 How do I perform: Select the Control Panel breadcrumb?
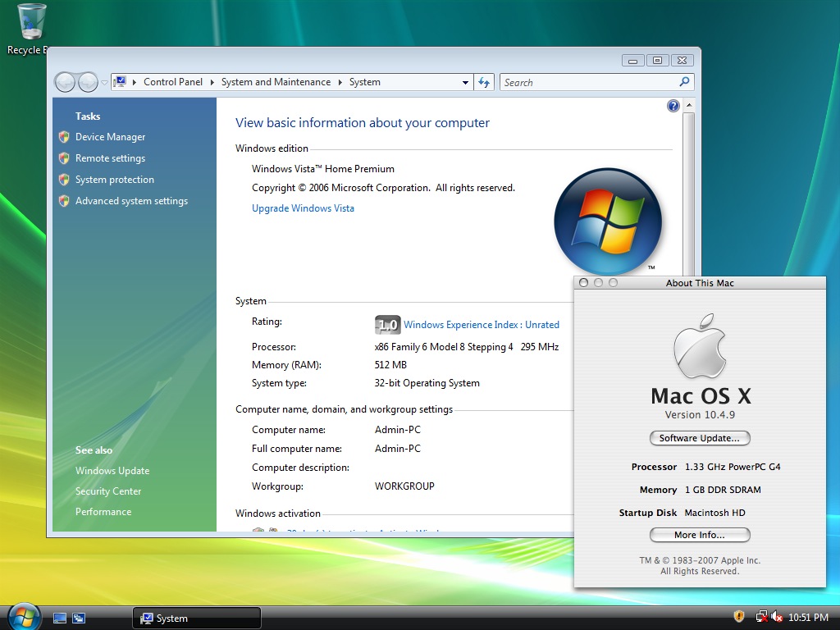coord(173,82)
